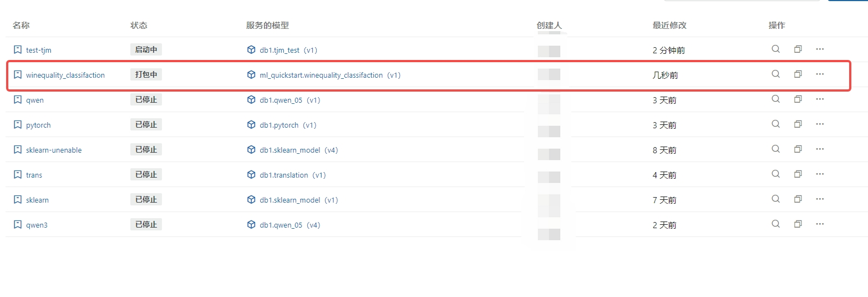Open model ml_quickstart.winequality_classifaction (v1)
868x297 pixels.
(x=330, y=75)
